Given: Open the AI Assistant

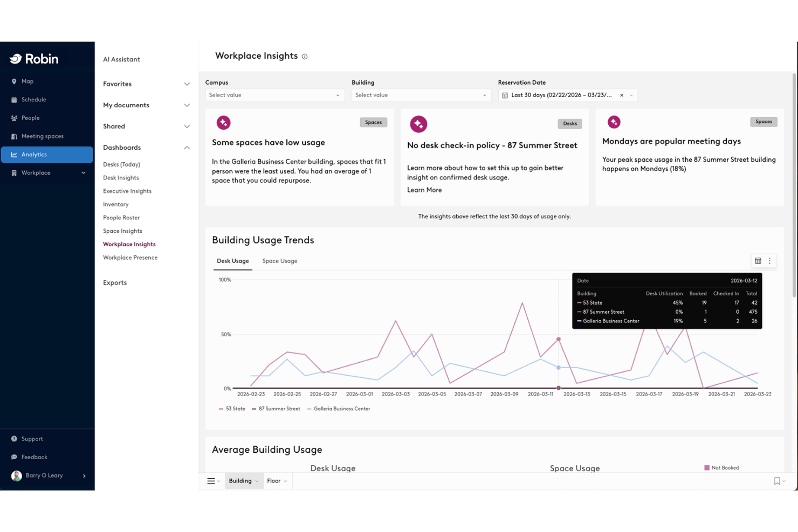Looking at the screenshot, I should coord(122,59).
